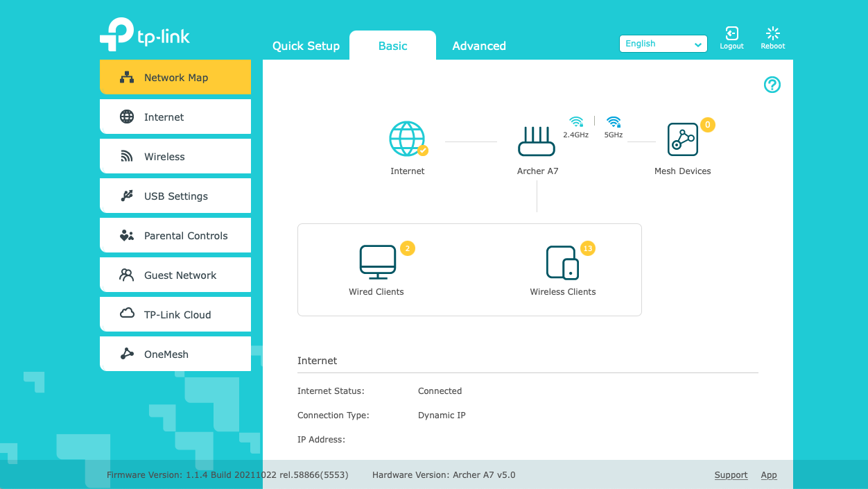Click the 2.4GHz Wi-Fi icon
Screen dimensions: 868x489
click(576, 122)
